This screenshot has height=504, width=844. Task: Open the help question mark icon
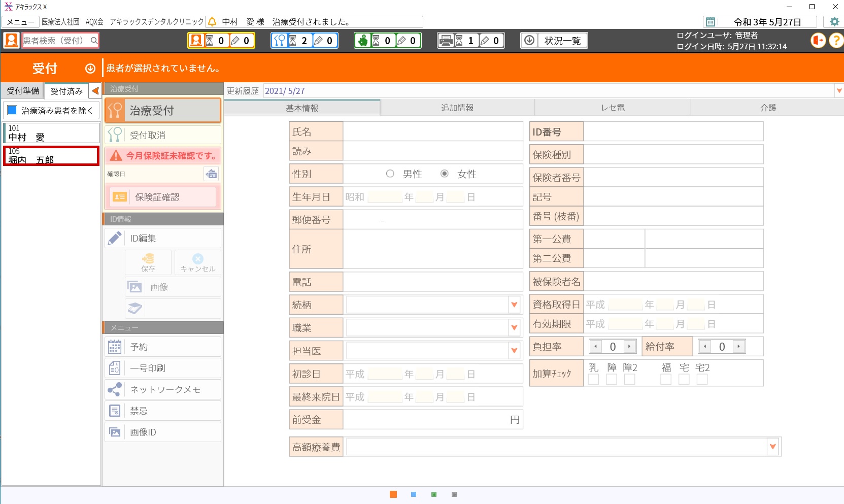pos(836,40)
